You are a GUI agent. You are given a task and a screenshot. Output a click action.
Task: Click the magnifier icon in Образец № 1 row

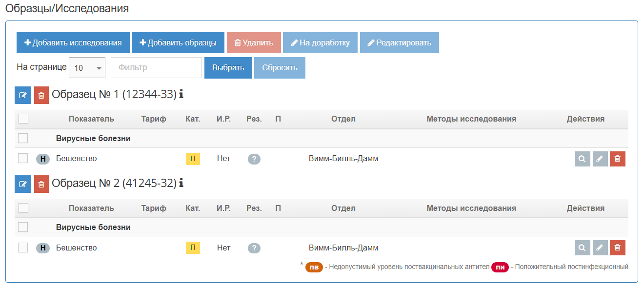pyautogui.click(x=582, y=159)
